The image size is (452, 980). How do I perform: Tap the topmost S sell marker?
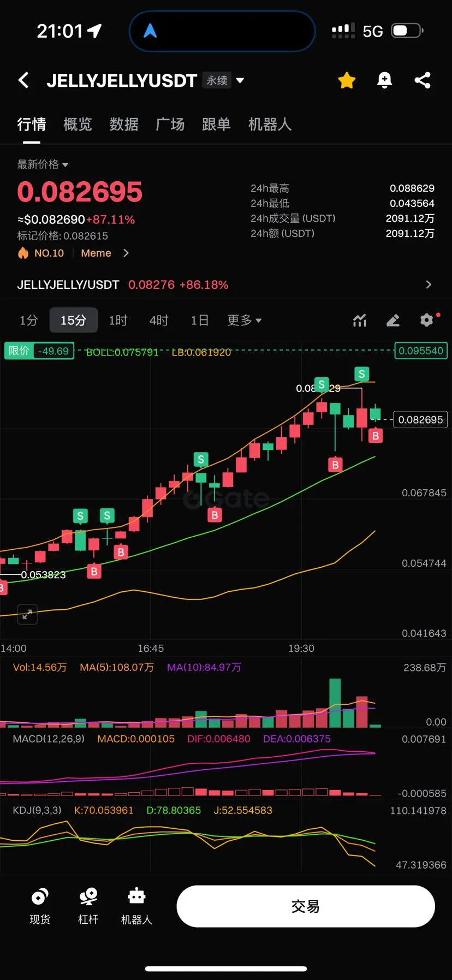click(361, 374)
